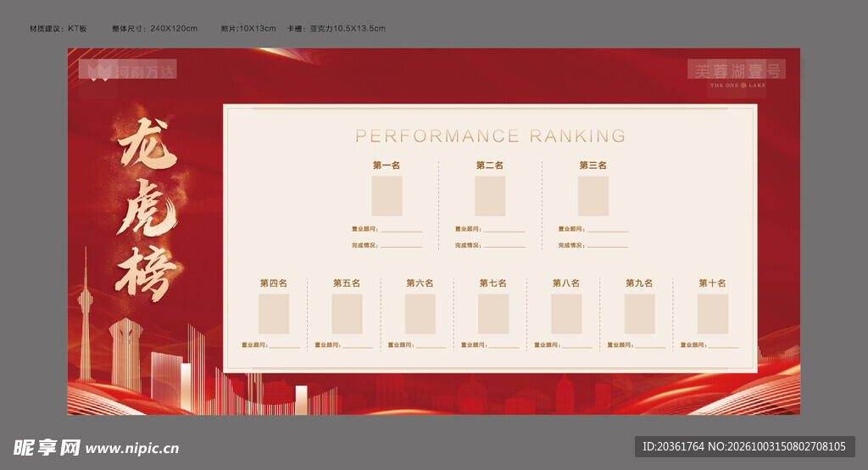Click the 卡槽：亚克力10.5X13.5cm note
Viewport: 868px width, 470px height.
336,28
